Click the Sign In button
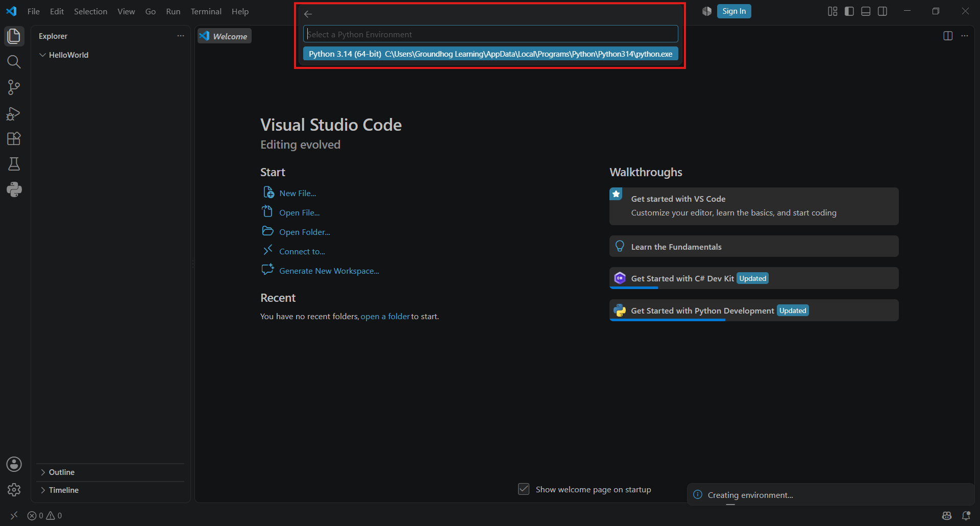This screenshot has height=526, width=980. point(734,11)
